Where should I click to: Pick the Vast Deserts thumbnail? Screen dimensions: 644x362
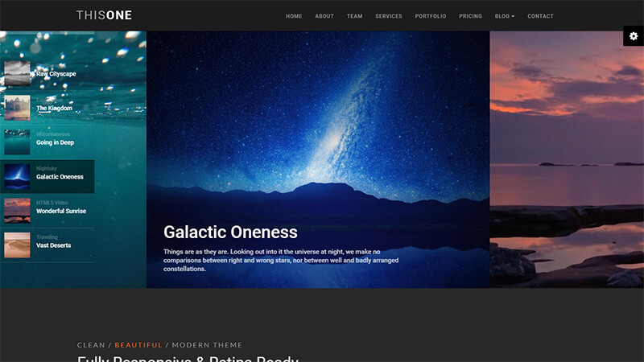[17, 245]
